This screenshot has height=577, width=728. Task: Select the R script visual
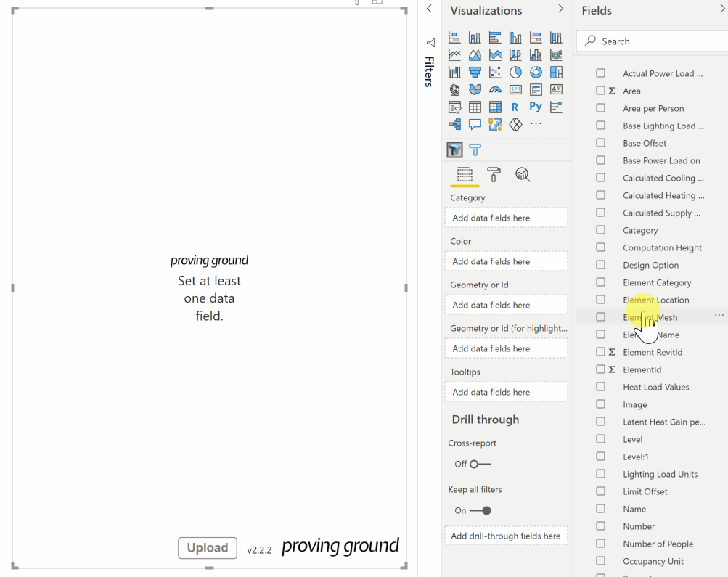(515, 107)
